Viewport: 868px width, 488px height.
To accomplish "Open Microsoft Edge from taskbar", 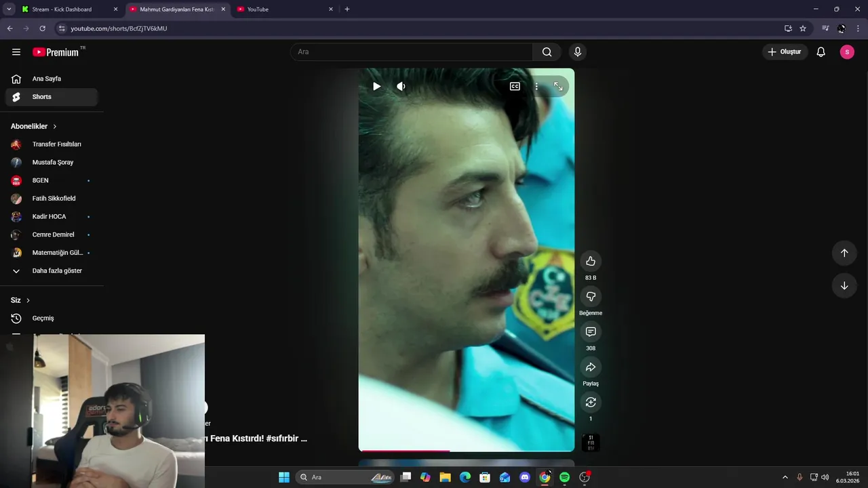I will [465, 477].
